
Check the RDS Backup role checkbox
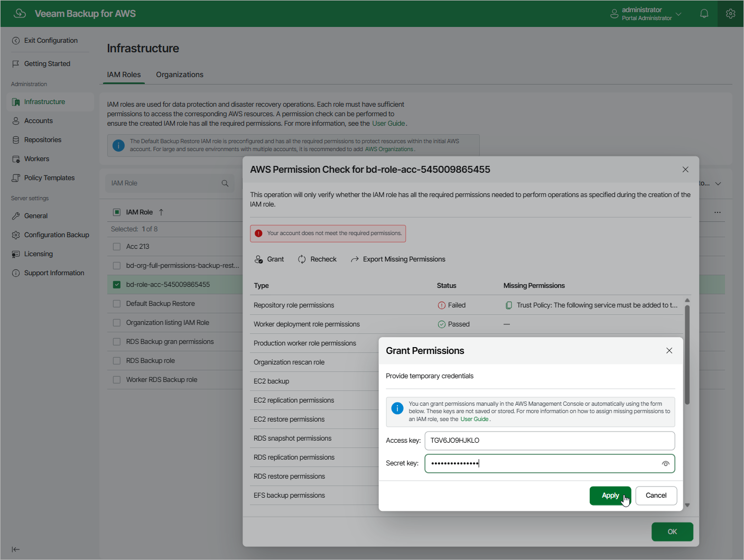[x=117, y=361]
